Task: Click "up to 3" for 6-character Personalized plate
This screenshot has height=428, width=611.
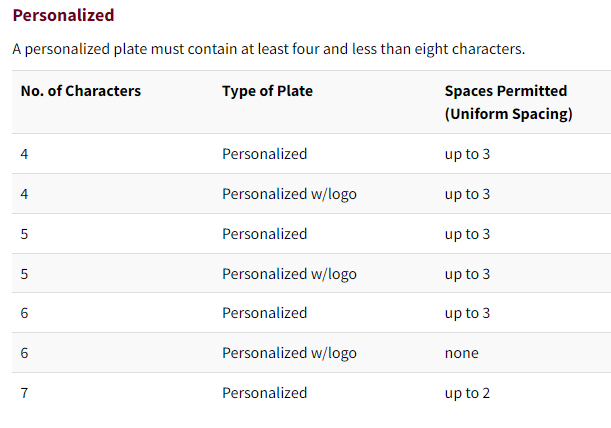Action: click(467, 313)
